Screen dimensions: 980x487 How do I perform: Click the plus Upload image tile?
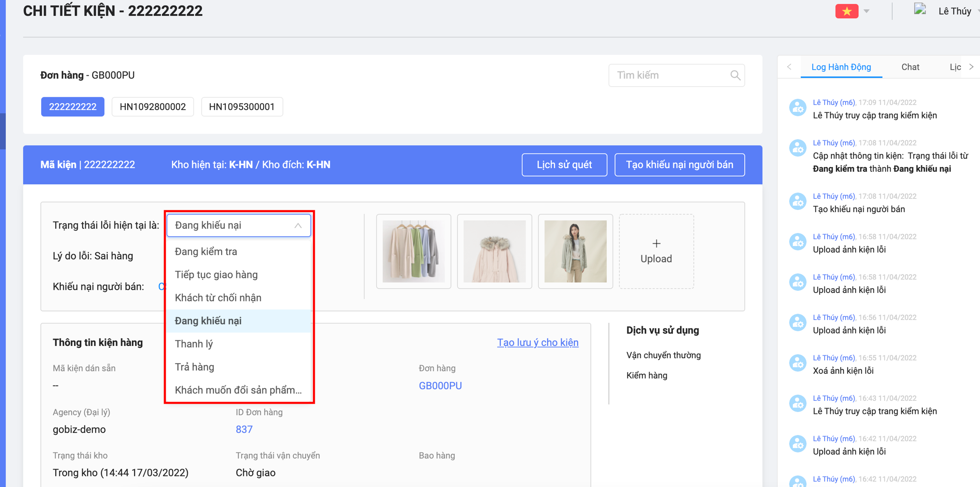point(656,251)
